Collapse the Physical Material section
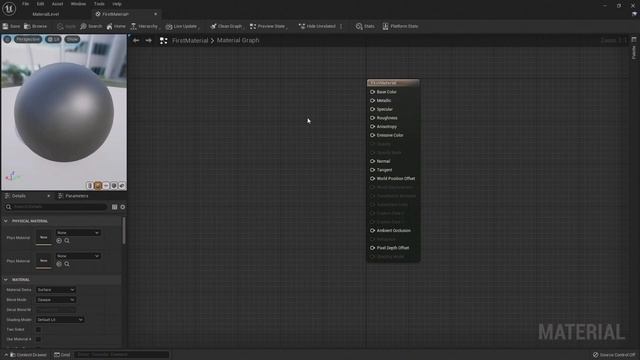The height and width of the screenshot is (360, 640). click(6, 221)
